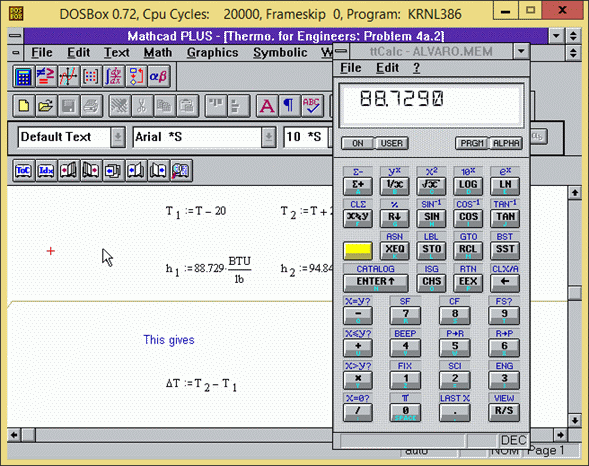The image size is (589, 466).
Task: Run the ABC spell check
Action: point(312,106)
